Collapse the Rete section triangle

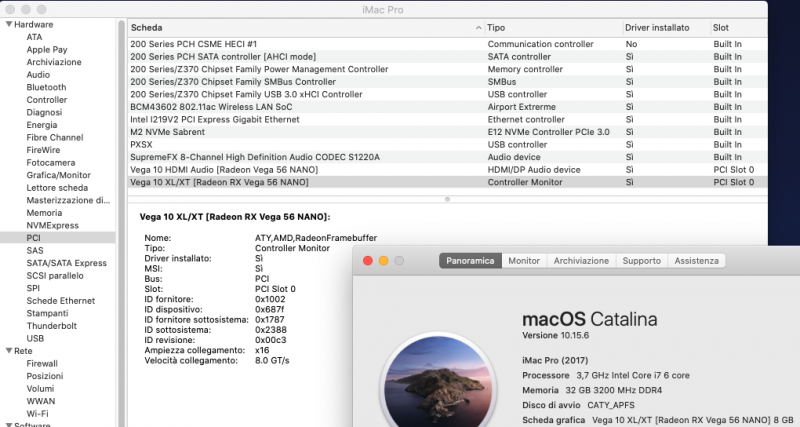click(x=9, y=351)
